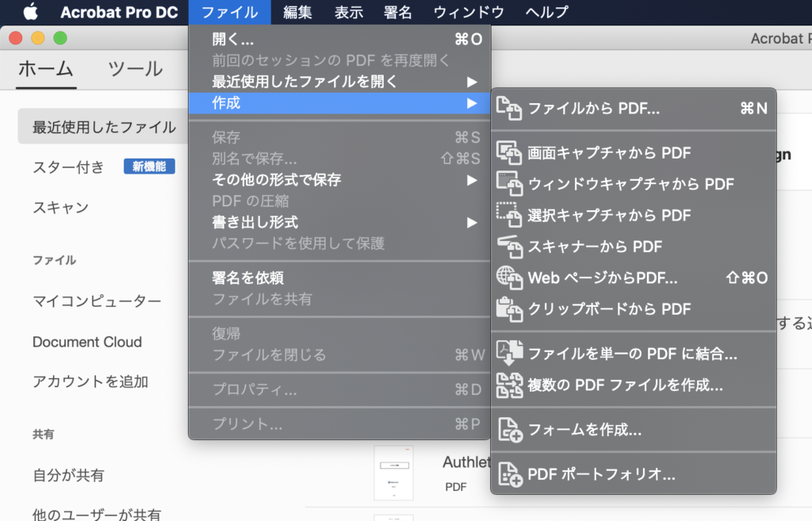This screenshot has width=812, height=521.
Task: Click the 'Web ページからPDF...' globe icon
Action: click(509, 278)
